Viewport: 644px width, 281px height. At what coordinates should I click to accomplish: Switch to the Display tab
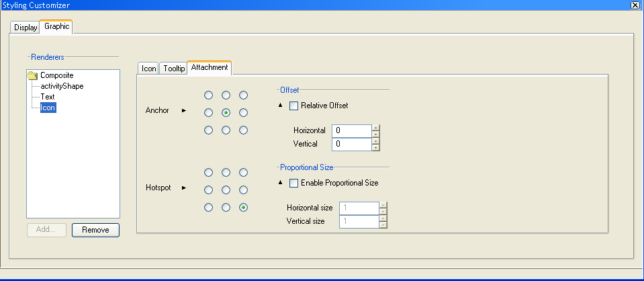[x=26, y=28]
